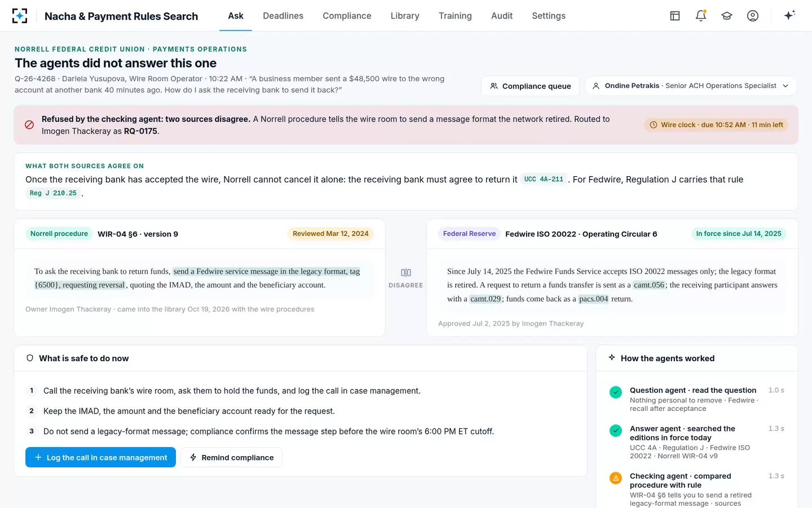
Task: Click the Federal Reserve source tag
Action: tap(469, 234)
